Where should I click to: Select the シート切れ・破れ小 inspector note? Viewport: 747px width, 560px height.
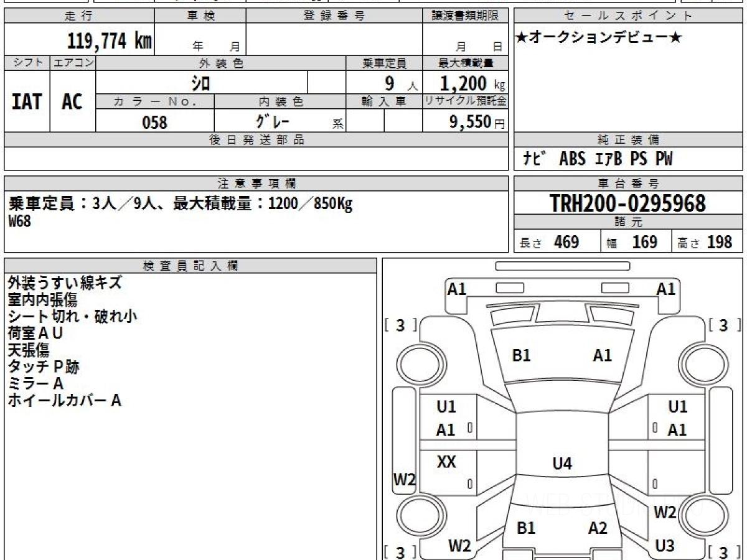pyautogui.click(x=72, y=316)
